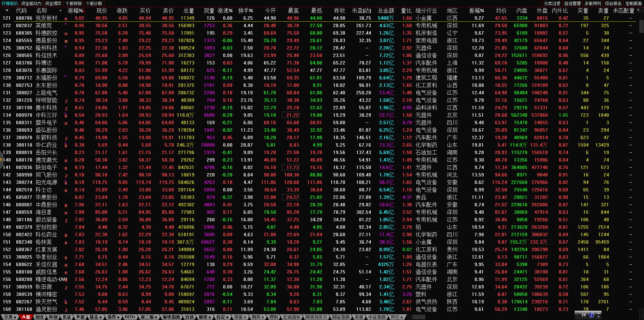The width and height of the screenshot is (644, 320).
Task: Click the down arrow of vertical scrollbar
Action: pyautogui.click(x=641, y=311)
